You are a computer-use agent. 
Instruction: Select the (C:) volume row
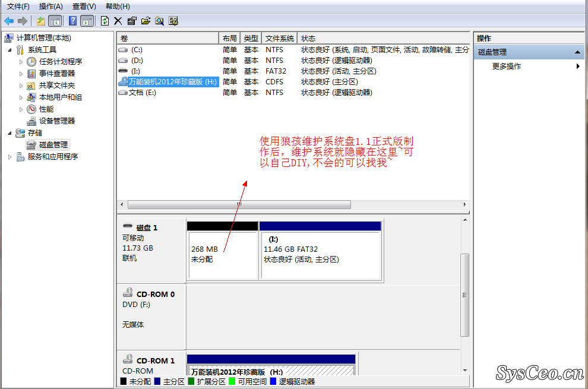tap(293, 49)
